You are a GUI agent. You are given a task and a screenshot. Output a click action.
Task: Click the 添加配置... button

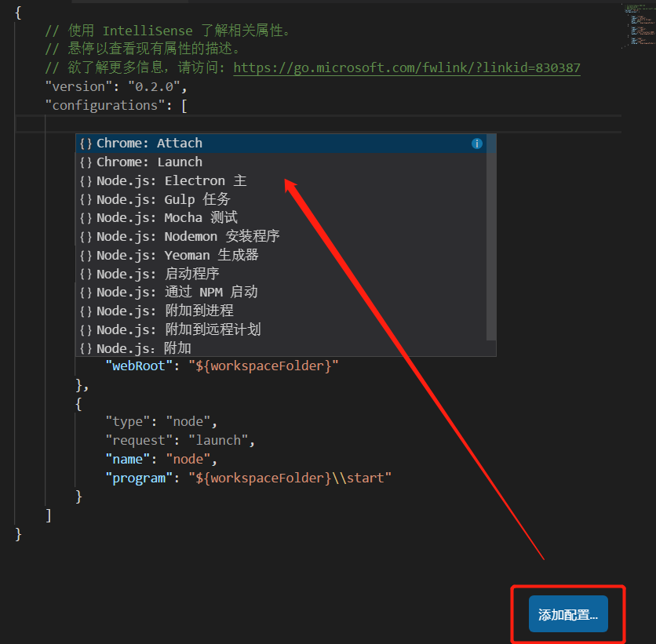tap(568, 614)
